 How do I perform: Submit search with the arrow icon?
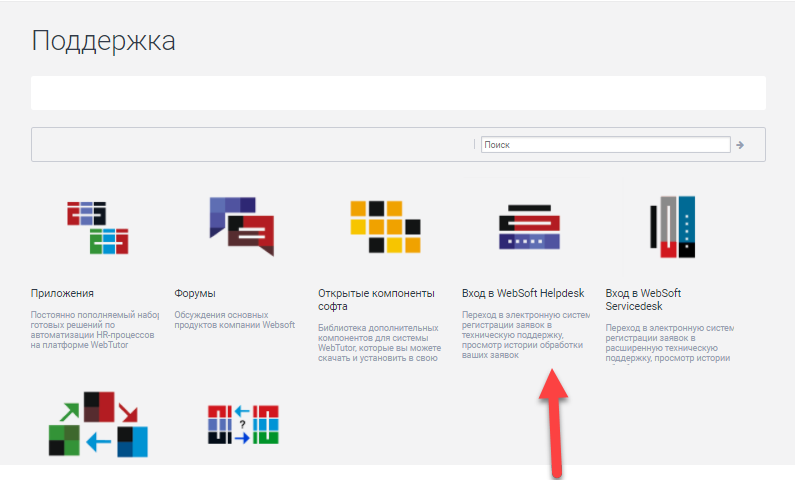pos(740,145)
